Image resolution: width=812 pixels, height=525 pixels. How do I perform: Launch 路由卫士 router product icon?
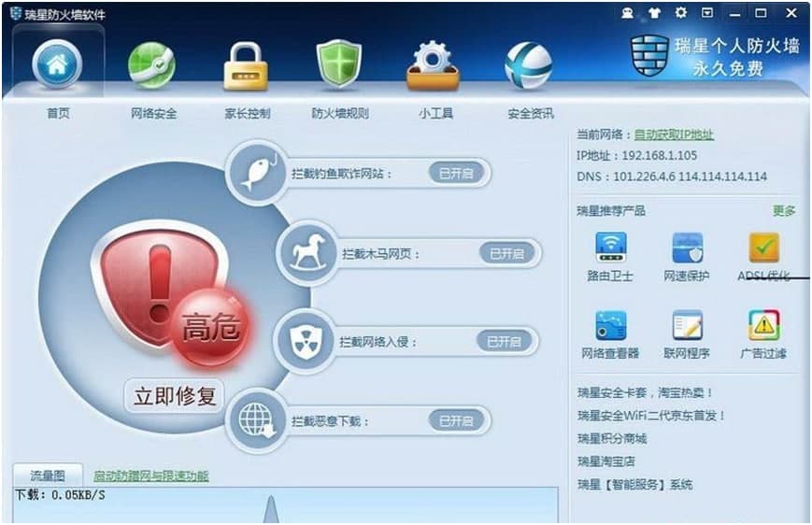click(x=610, y=248)
